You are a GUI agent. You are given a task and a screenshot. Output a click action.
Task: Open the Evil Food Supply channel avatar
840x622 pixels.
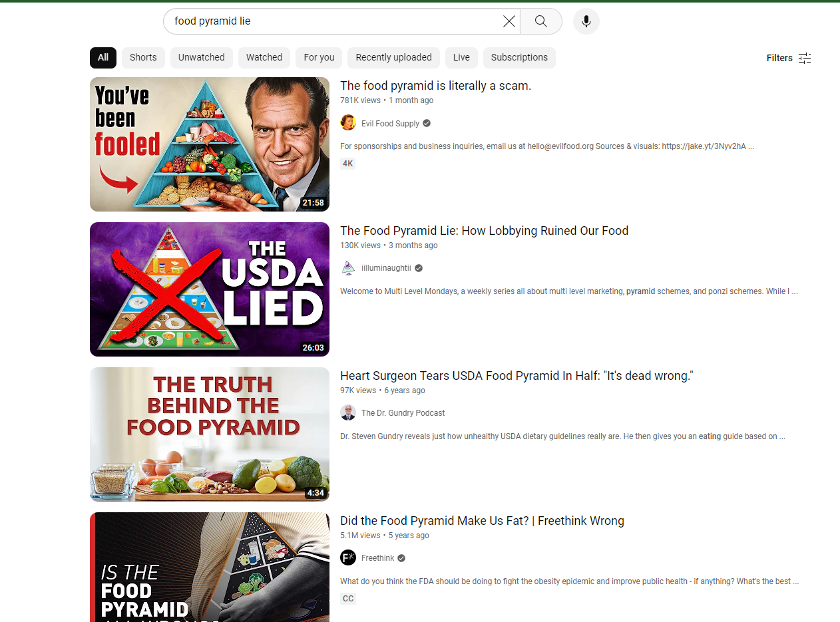pos(348,123)
